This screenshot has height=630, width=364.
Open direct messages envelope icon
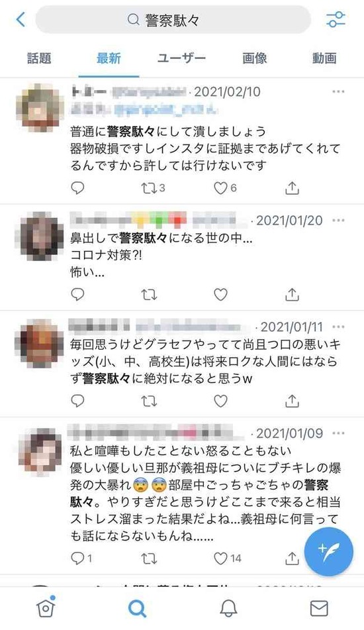(x=320, y=609)
